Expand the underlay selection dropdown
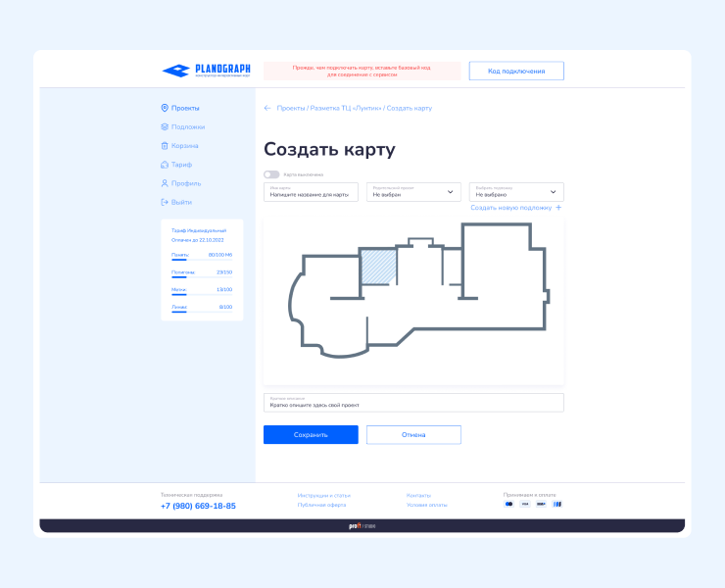Viewport: 725px width, 588px height. pyautogui.click(x=516, y=192)
